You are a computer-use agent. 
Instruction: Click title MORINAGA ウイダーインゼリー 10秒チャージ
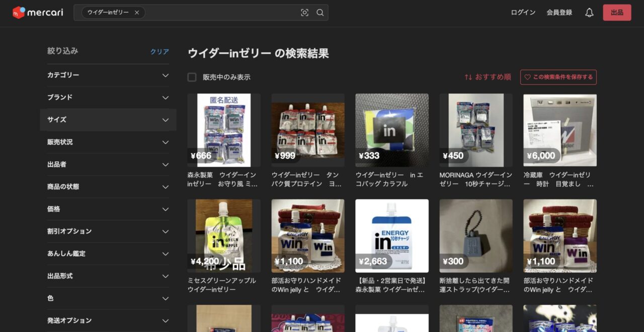(x=476, y=179)
